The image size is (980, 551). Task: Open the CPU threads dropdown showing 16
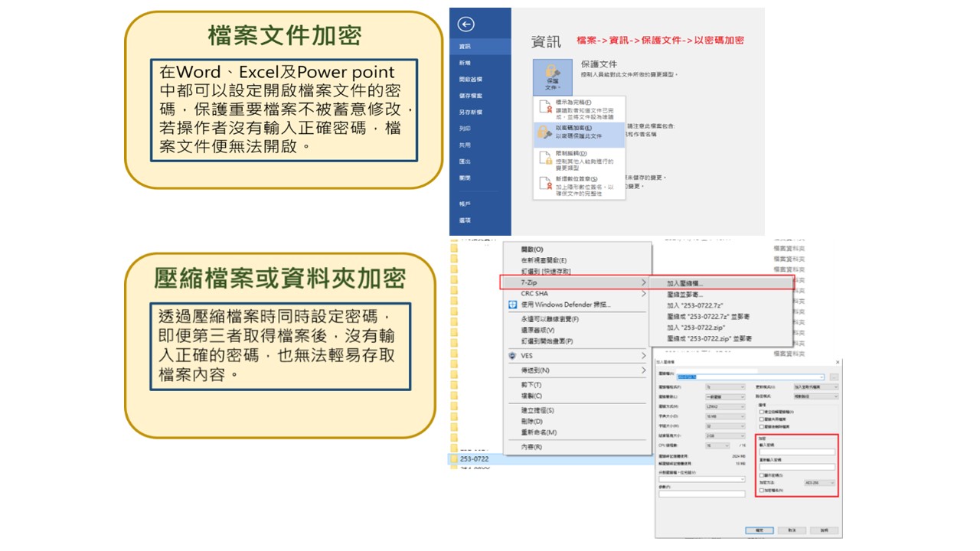click(717, 445)
